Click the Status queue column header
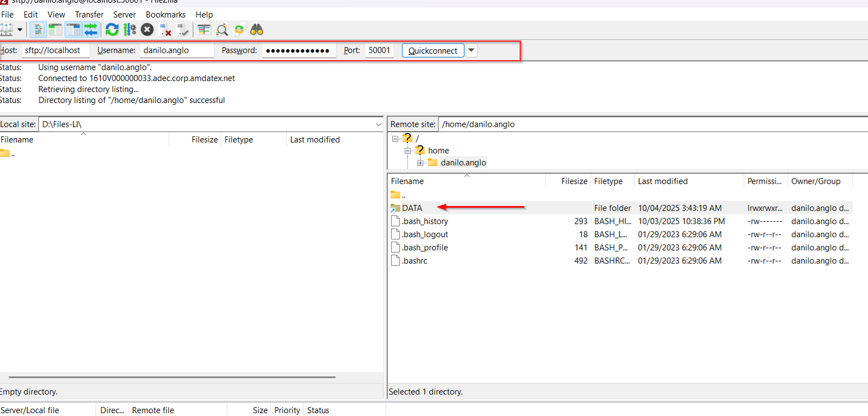The image size is (868, 416). coord(345,410)
